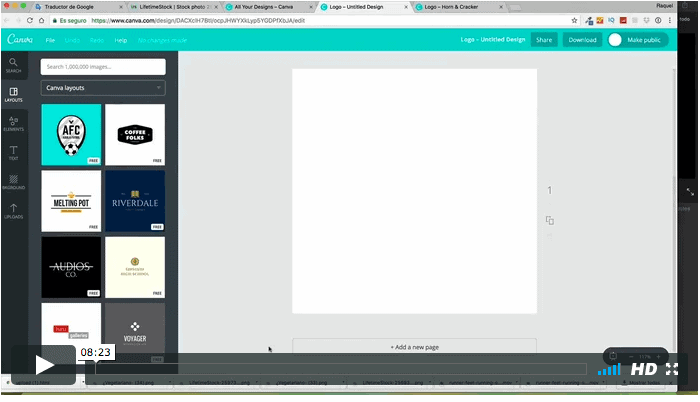Click the Download button
700x402 pixels.
click(x=582, y=40)
